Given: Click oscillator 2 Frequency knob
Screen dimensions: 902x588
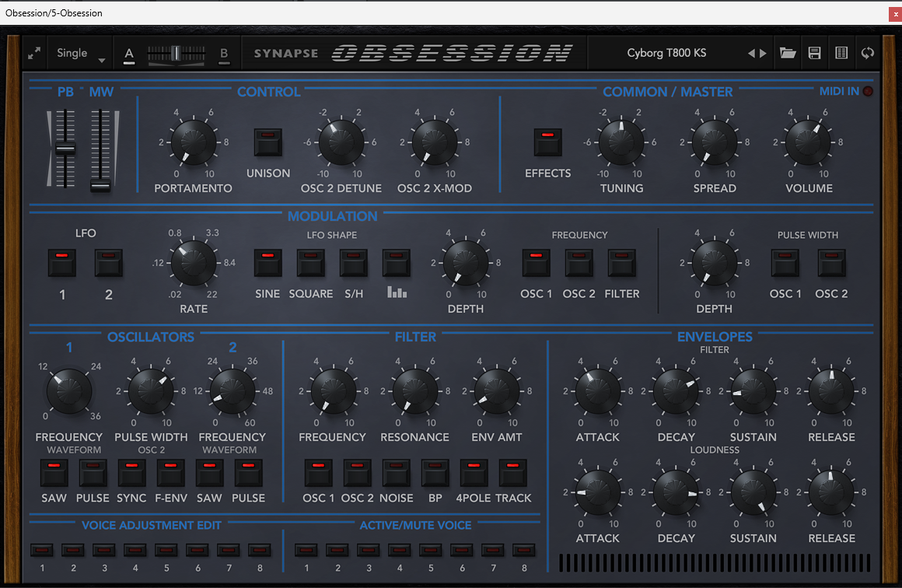Looking at the screenshot, I should (232, 391).
